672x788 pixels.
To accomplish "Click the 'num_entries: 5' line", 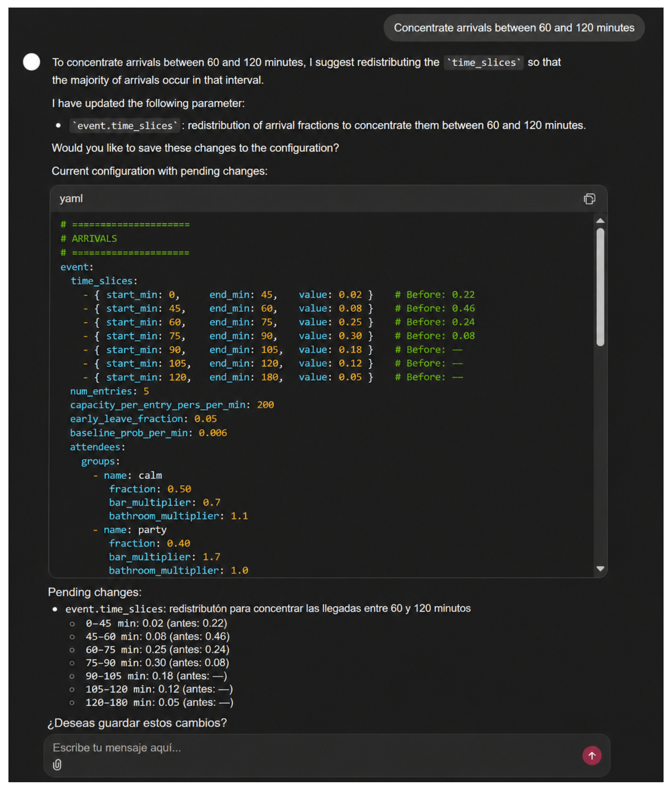I will tap(109, 392).
